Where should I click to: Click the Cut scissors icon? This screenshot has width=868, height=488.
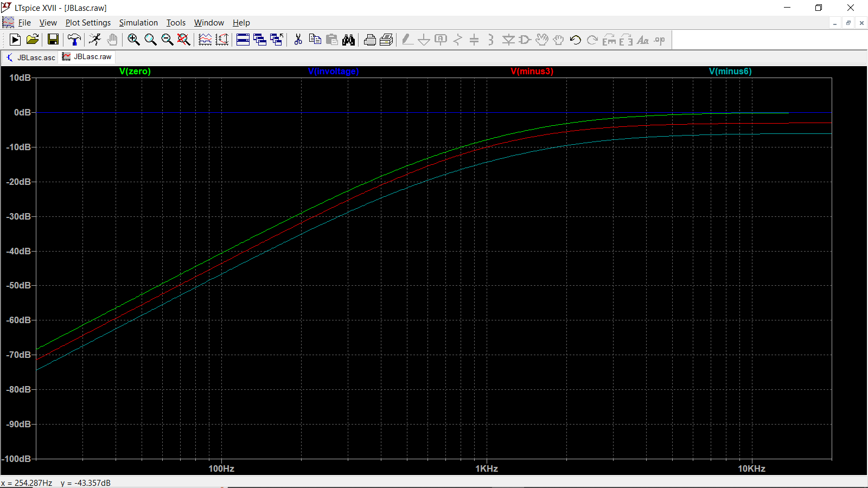[298, 40]
